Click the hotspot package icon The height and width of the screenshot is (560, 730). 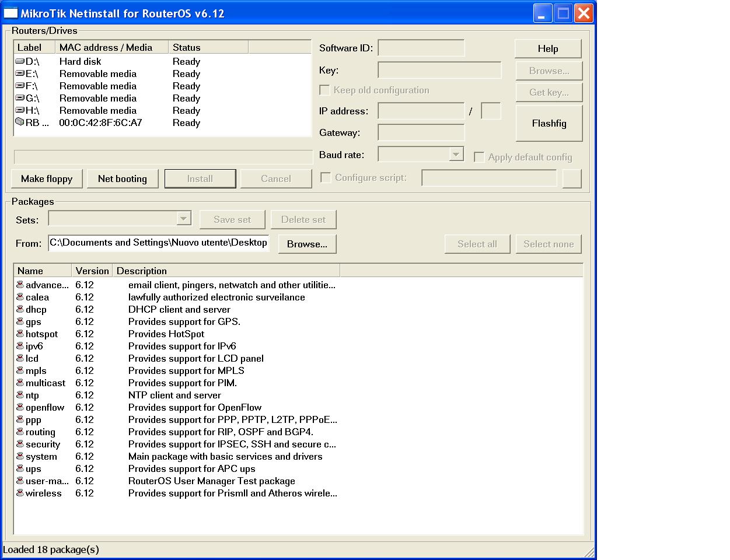click(x=19, y=334)
